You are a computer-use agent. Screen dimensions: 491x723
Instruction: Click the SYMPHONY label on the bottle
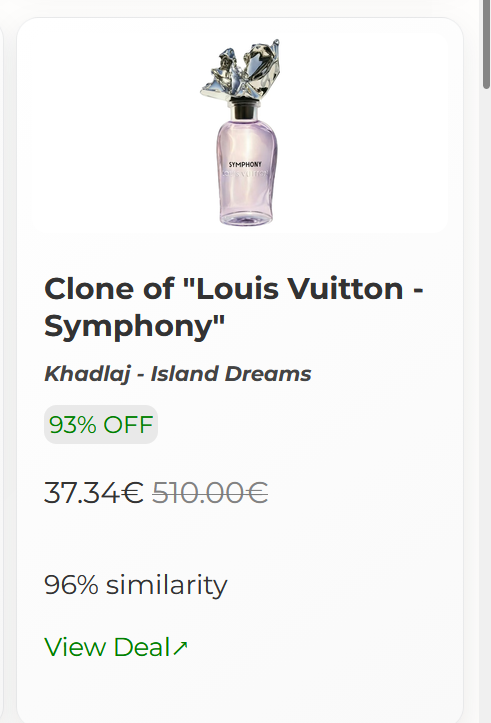pos(245,165)
